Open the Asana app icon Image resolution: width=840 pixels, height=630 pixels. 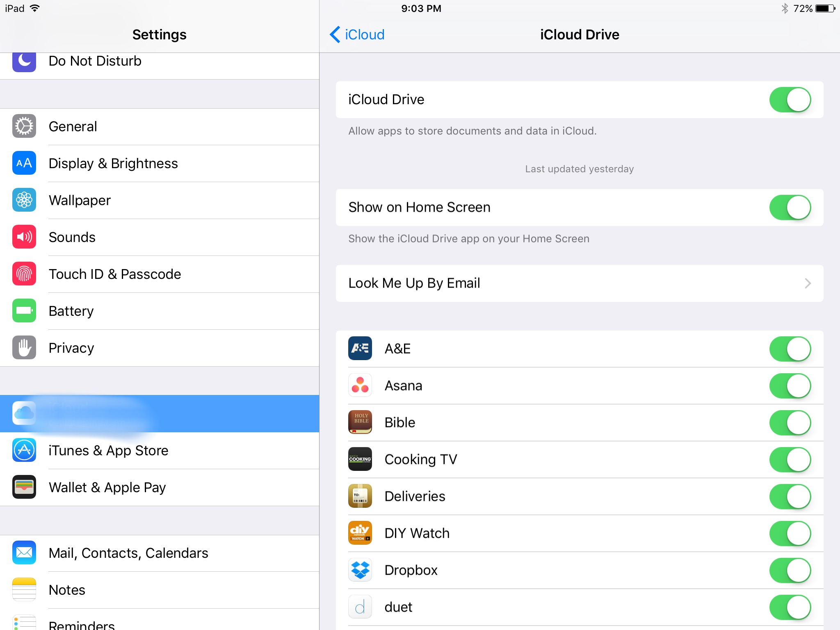(360, 385)
